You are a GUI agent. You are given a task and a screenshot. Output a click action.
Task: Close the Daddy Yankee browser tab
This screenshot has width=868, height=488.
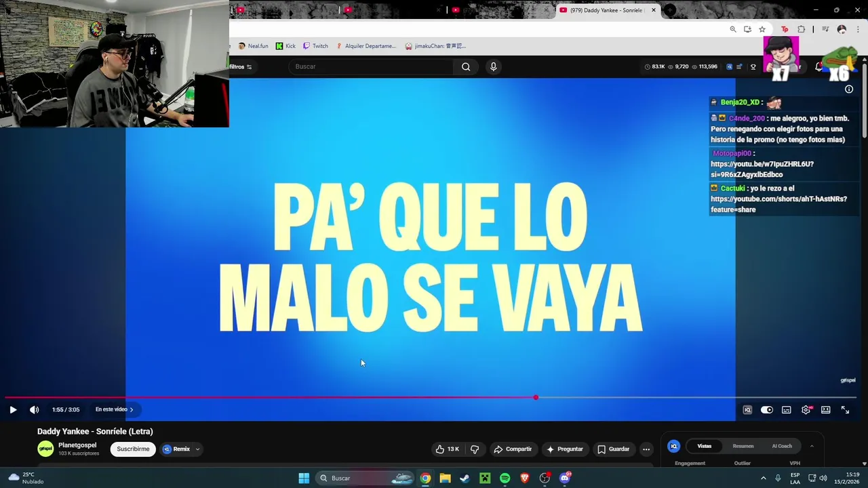tap(654, 10)
